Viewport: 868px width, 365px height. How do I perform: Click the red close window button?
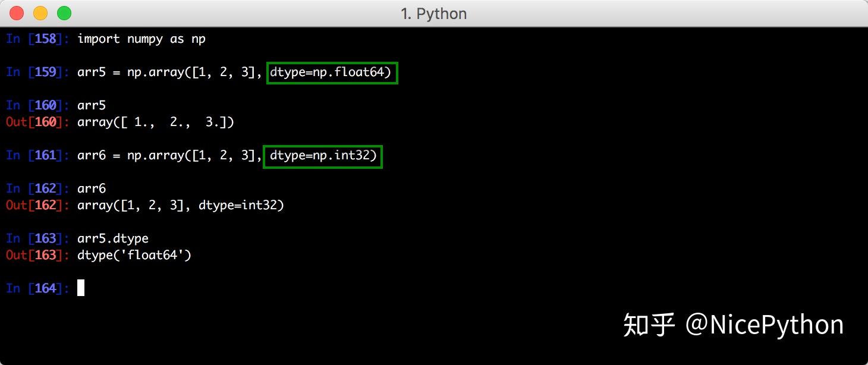click(17, 13)
